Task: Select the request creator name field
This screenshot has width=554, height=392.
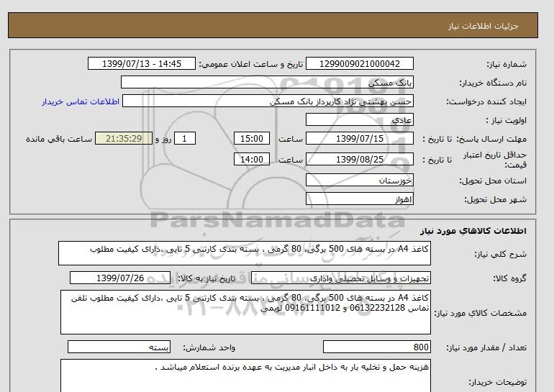Action: [x=277, y=101]
